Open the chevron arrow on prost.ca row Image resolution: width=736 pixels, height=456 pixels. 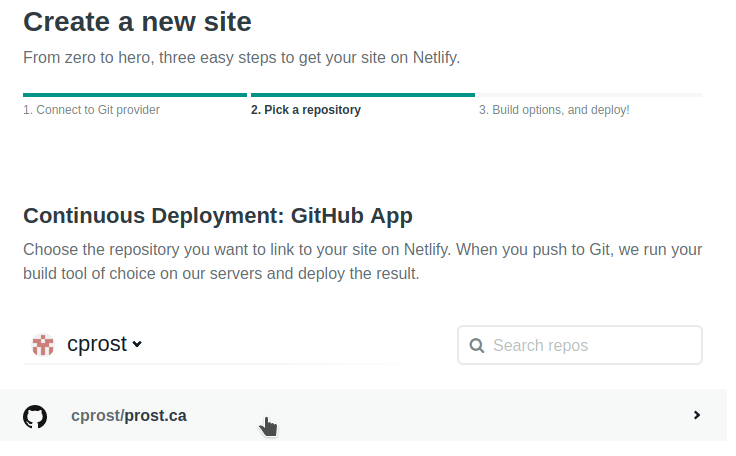[x=697, y=415]
